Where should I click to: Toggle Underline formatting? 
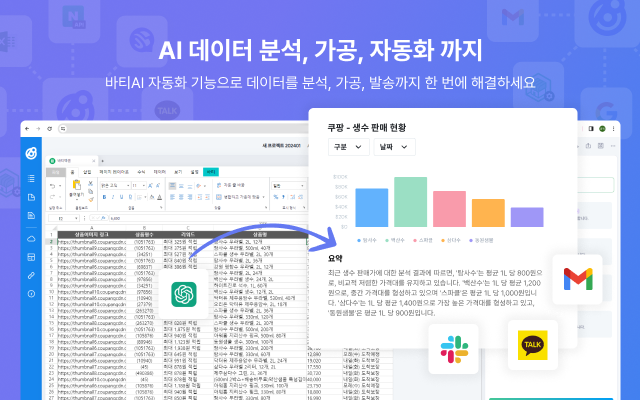[x=121, y=197]
